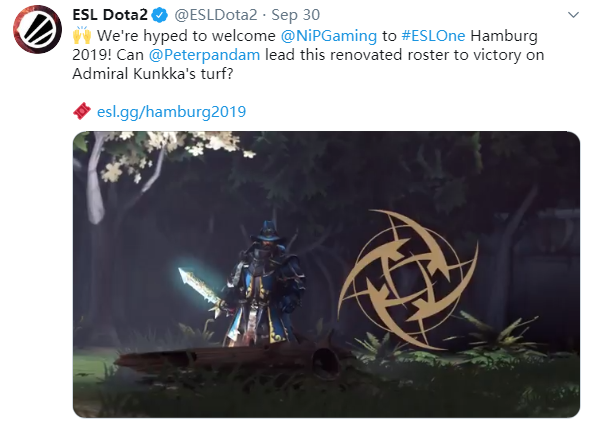Open the ESL Dota2 display name
This screenshot has width=594, height=432.
coord(110,15)
